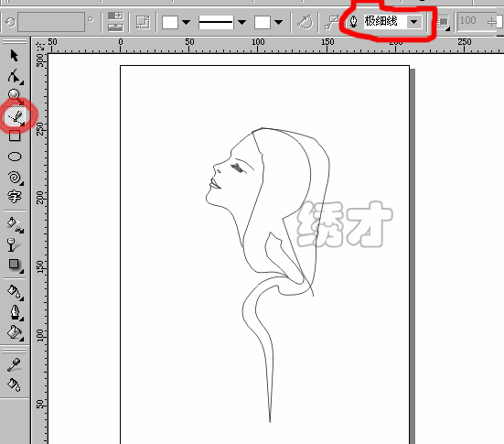Screen dimensions: 504x444
Task: Select the Shape node-editing tool
Action: click(x=15, y=76)
